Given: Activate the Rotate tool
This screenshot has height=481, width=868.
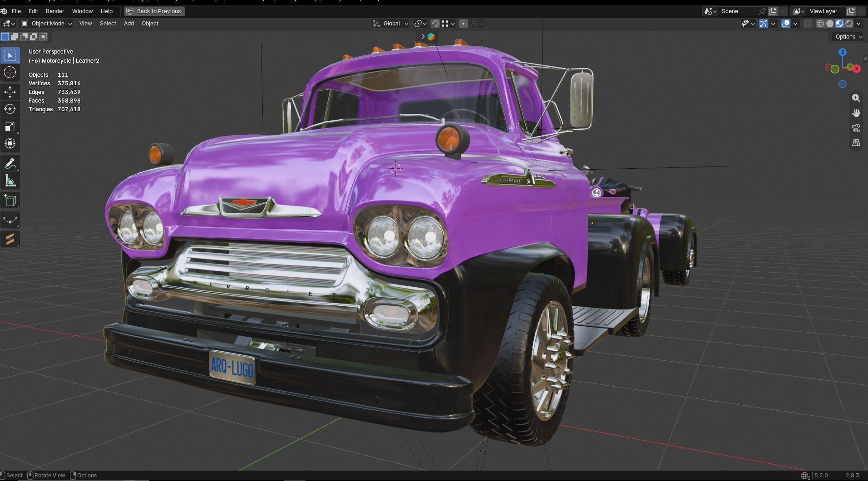Looking at the screenshot, I should pyautogui.click(x=10, y=109).
